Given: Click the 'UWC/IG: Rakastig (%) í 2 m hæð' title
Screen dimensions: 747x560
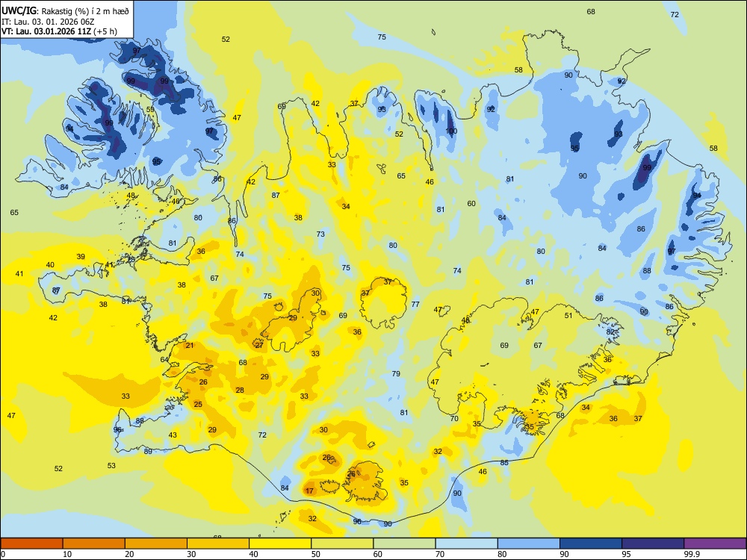Looking at the screenshot, I should [65, 10].
